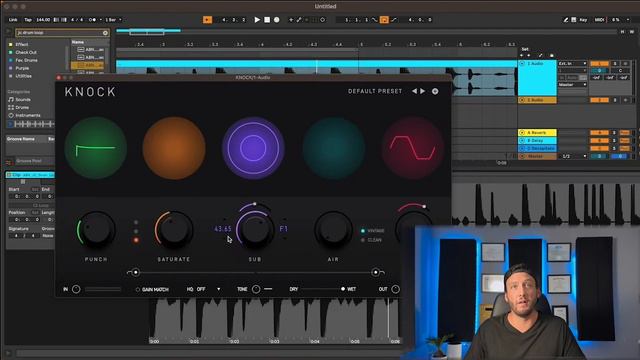Click the Ableton Record button
This screenshot has width=640, height=360.
click(x=277, y=20)
